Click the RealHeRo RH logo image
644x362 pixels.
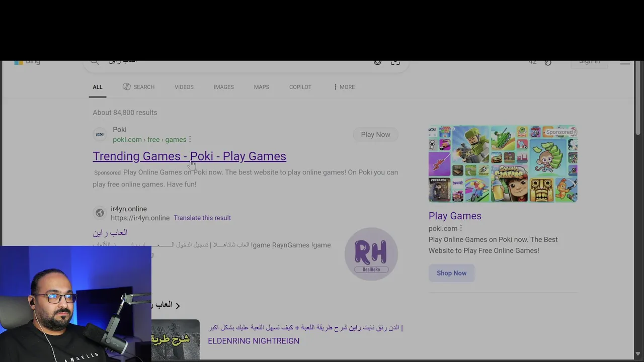coord(371,254)
